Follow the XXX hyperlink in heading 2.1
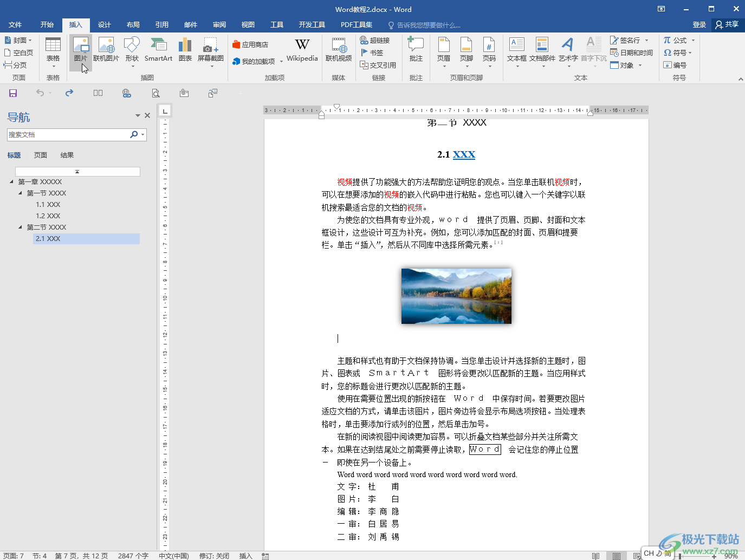Viewport: 745px width, 560px height. 464,154
